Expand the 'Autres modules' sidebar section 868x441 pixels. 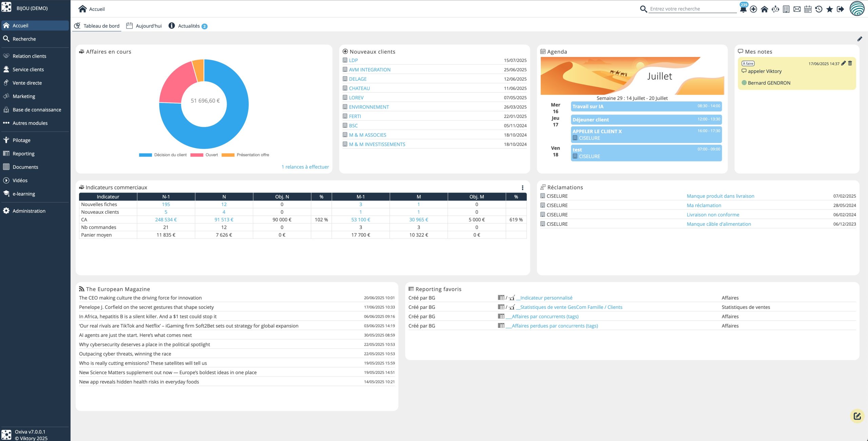(x=30, y=123)
